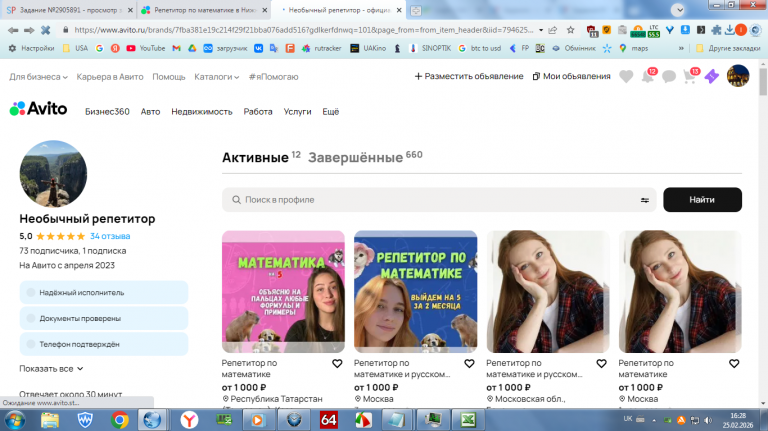Open user profile avatar in header
Screen dimensions: 768x431
click(738, 76)
